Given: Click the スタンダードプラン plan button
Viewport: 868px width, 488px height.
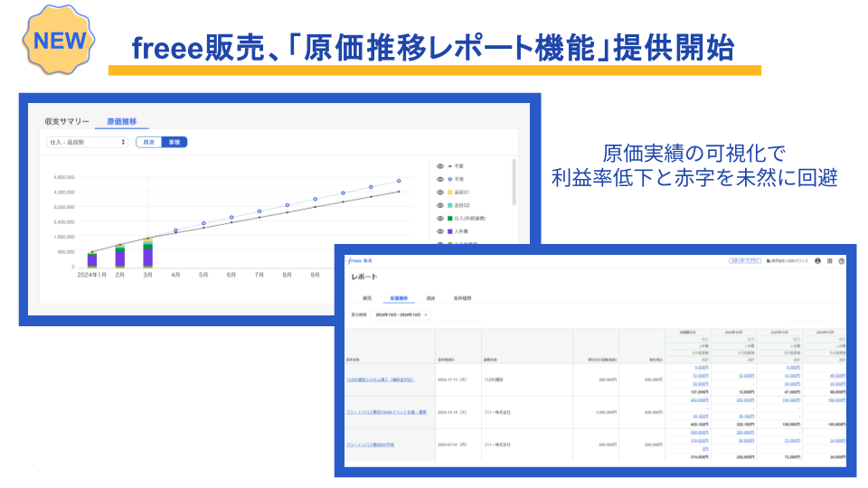Looking at the screenshot, I should [x=745, y=260].
